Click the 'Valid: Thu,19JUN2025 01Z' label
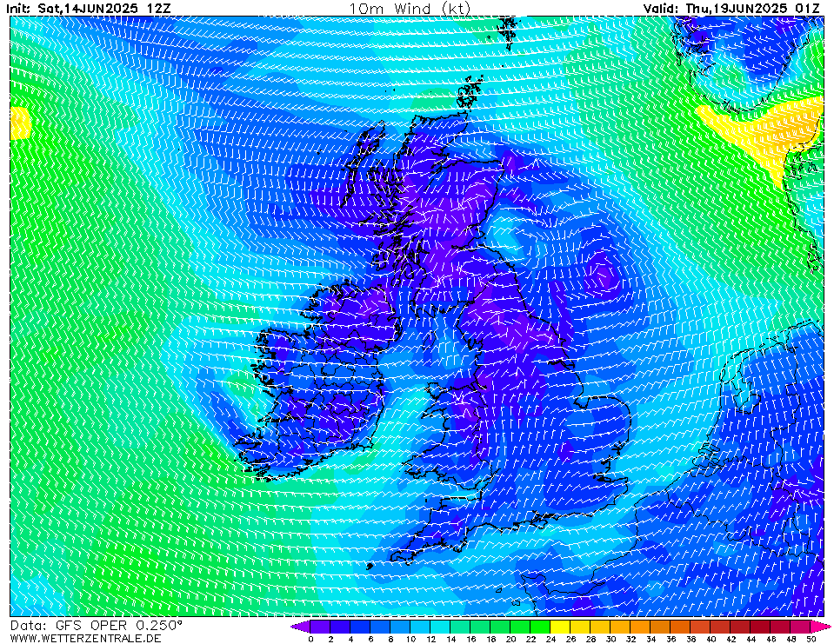Screen dimensions: 834x644 [x=731, y=8]
